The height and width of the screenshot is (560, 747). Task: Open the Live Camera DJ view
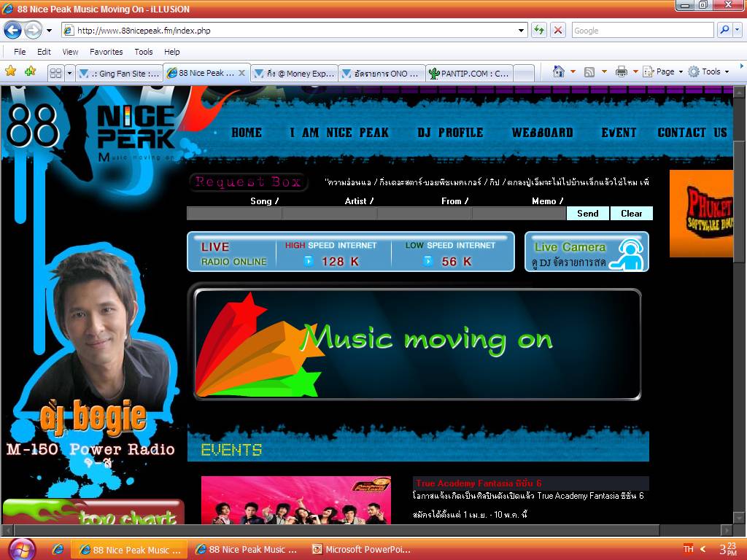(x=587, y=252)
